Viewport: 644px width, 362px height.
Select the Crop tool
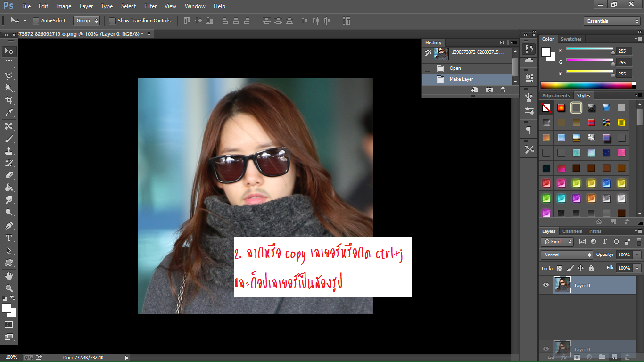9,100
